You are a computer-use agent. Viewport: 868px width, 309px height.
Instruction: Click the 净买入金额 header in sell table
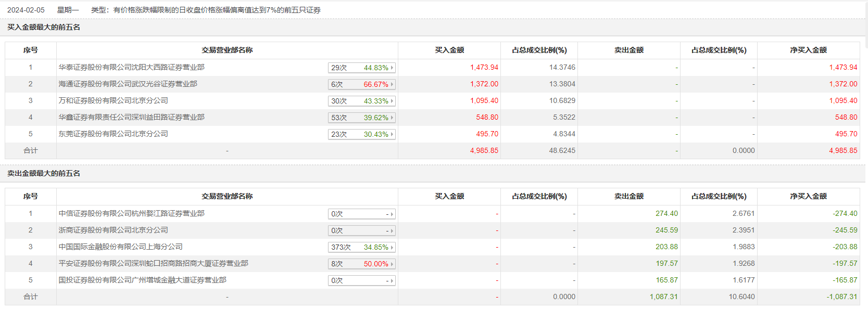808,197
